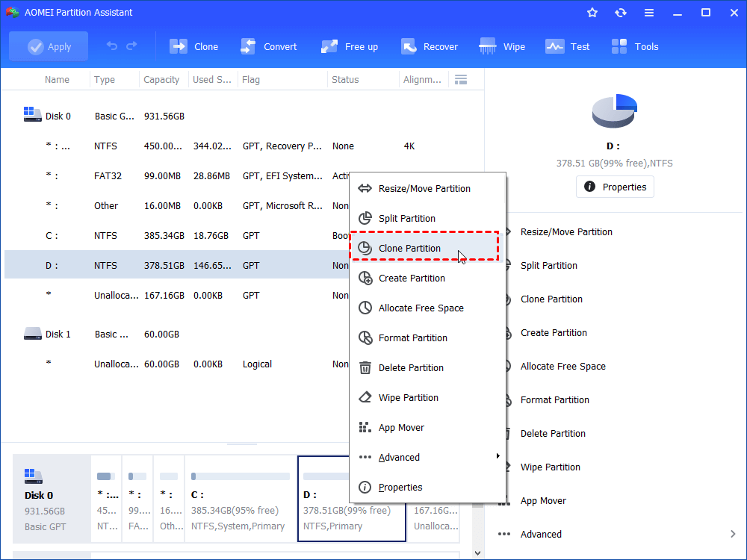Viewport: 747px width, 560px height.
Task: Click the Undo arrow icon
Action: coord(111,46)
